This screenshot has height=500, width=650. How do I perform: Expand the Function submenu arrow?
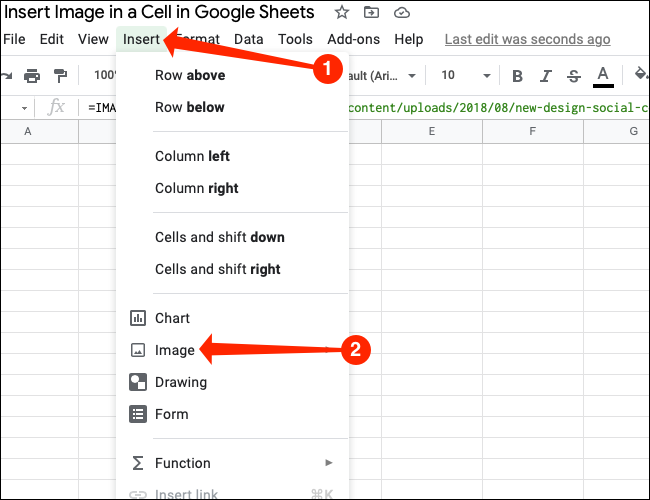[329, 463]
